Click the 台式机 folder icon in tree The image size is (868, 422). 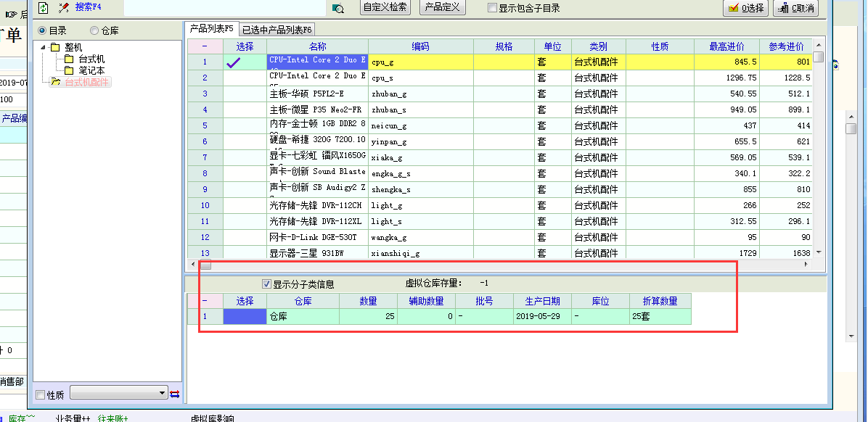click(69, 59)
